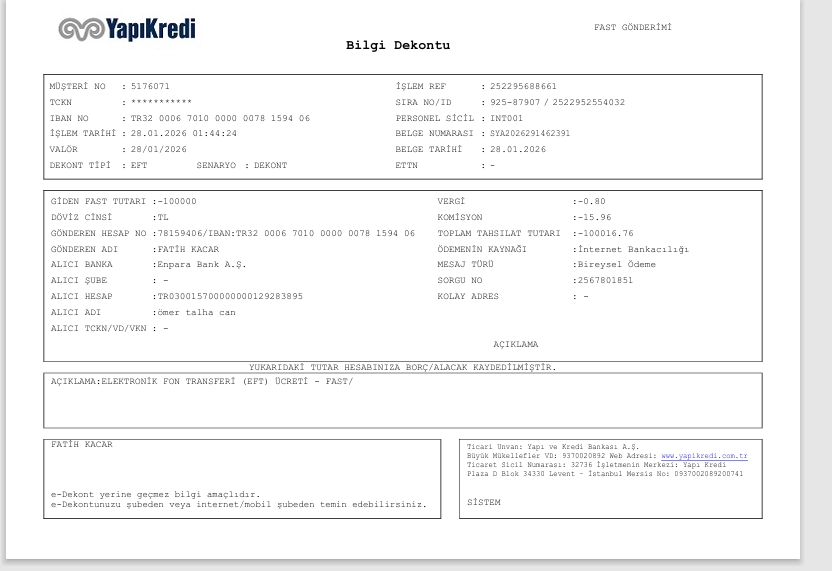Click the YapıKredi logo

(127, 29)
